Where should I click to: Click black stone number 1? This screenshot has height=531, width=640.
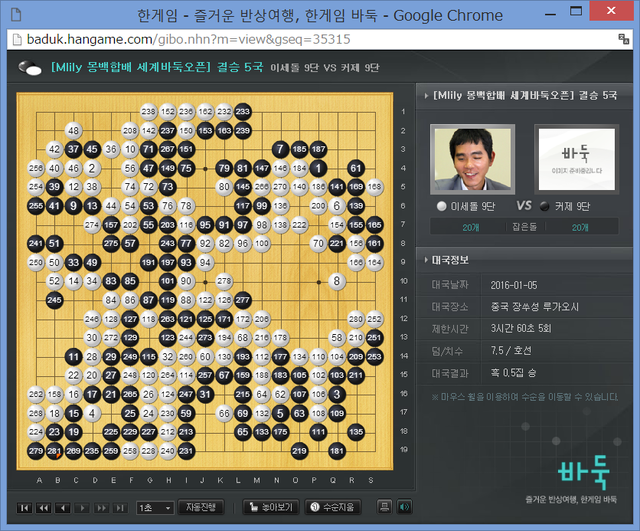click(318, 168)
